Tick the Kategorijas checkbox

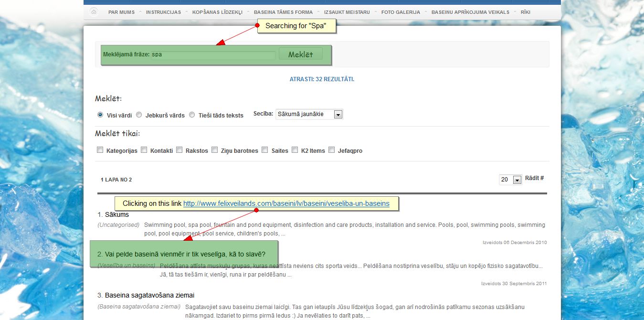(x=100, y=150)
